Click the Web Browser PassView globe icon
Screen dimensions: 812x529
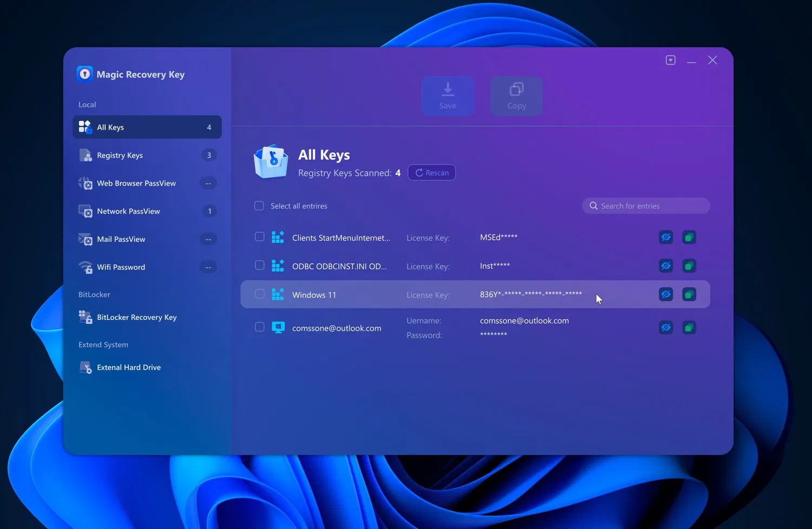(85, 184)
